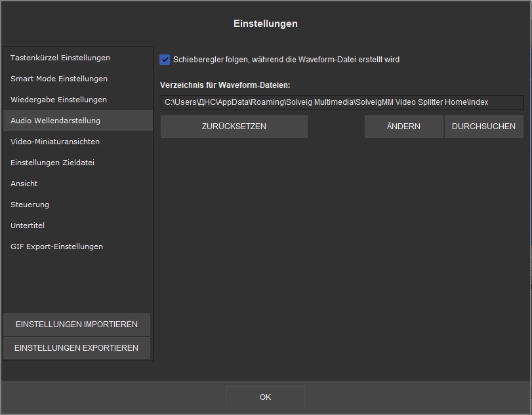
Task: Select Audio Wellendarstellung category
Action: 55,121
